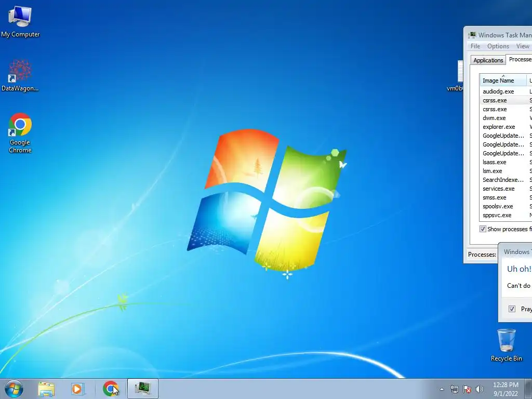Select the Recycle Bin desktop icon
The height and width of the screenshot is (399, 532).
(506, 345)
